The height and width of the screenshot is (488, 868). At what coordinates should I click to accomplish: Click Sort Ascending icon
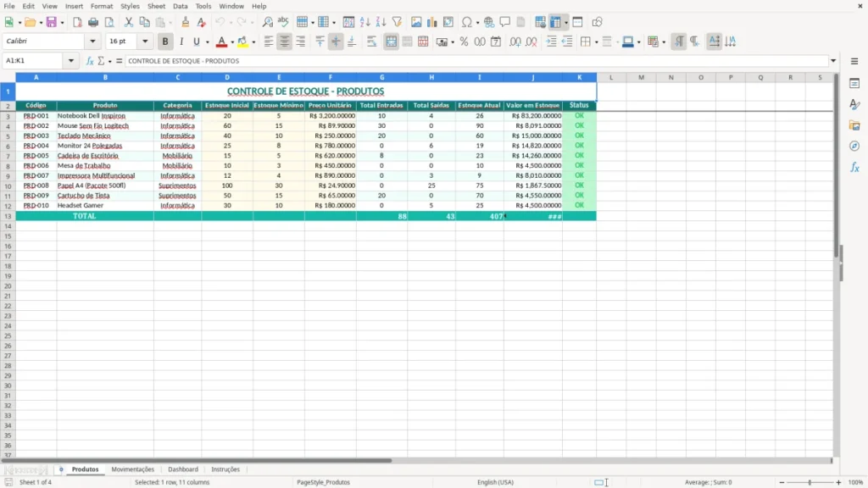pyautogui.click(x=364, y=22)
